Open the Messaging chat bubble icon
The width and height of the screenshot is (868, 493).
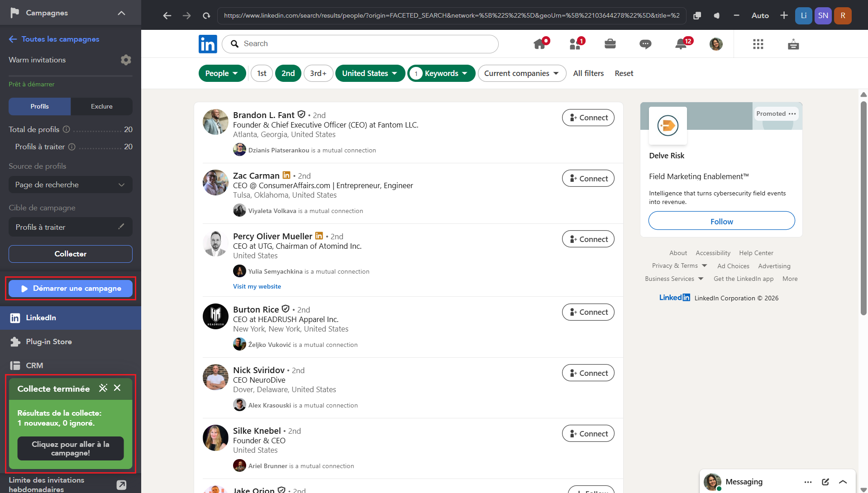(645, 44)
